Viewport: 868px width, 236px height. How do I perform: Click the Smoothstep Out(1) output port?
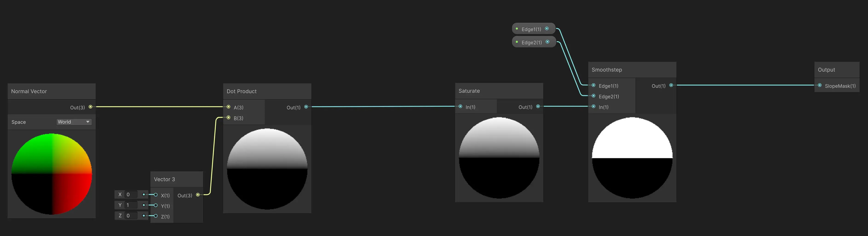coord(671,85)
